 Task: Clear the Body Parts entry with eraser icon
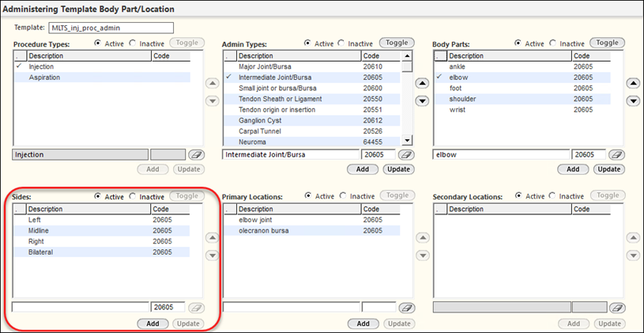(616, 155)
